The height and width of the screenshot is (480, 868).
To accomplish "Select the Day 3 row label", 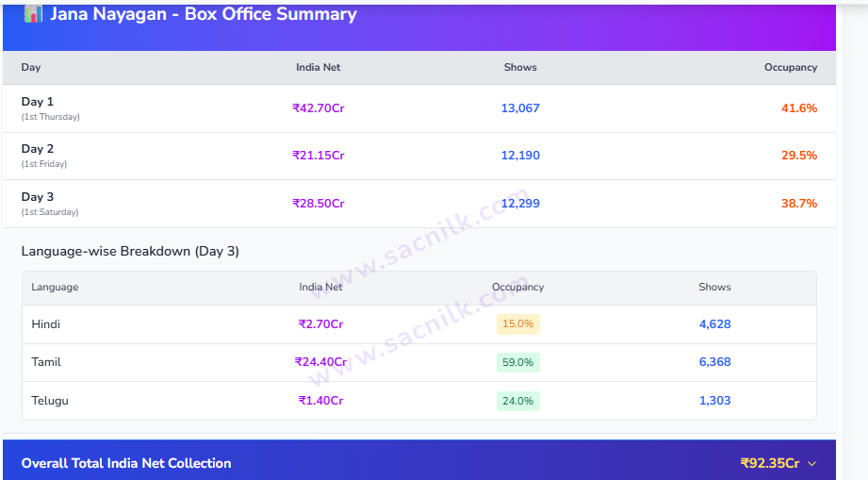I will click(x=38, y=197).
